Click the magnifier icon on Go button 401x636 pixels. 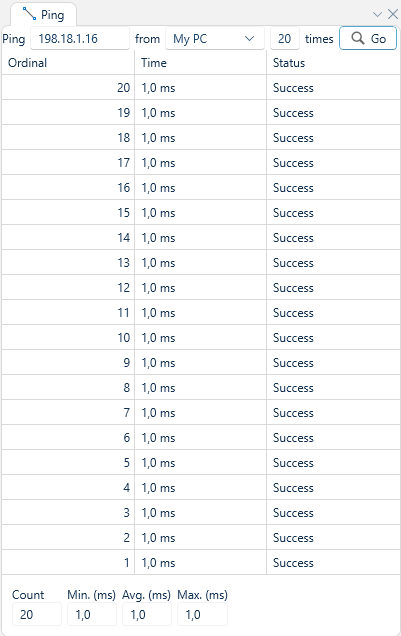click(x=358, y=38)
